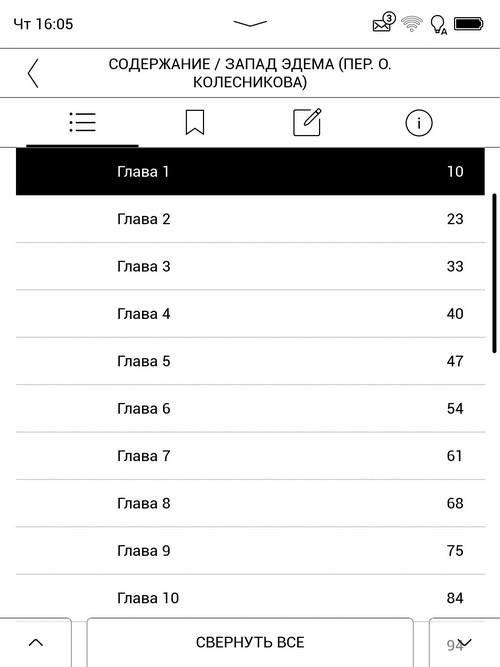Show the book info tab
Viewport: 500px width, 667px height.
(419, 123)
